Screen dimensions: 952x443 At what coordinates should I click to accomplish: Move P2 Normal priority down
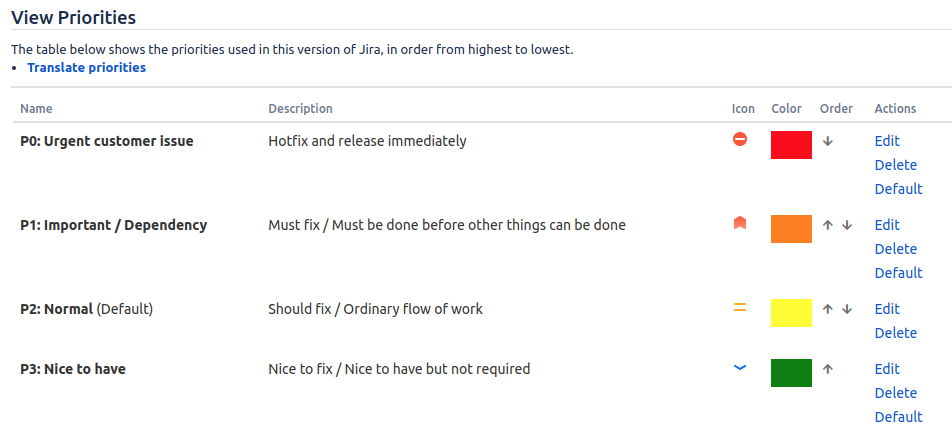(x=848, y=309)
